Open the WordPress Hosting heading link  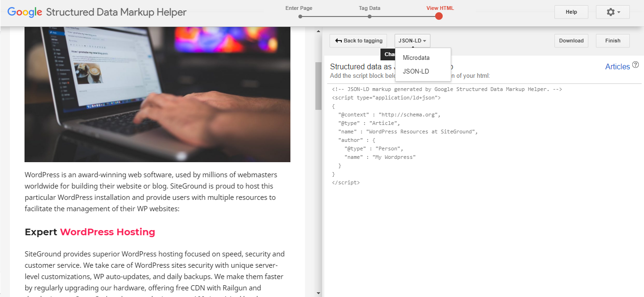[x=107, y=232]
